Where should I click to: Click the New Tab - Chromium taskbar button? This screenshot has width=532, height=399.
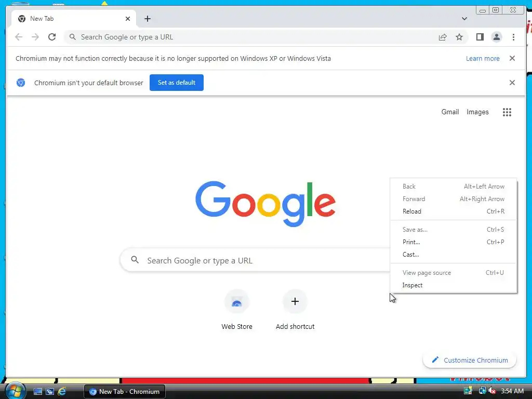125,392
